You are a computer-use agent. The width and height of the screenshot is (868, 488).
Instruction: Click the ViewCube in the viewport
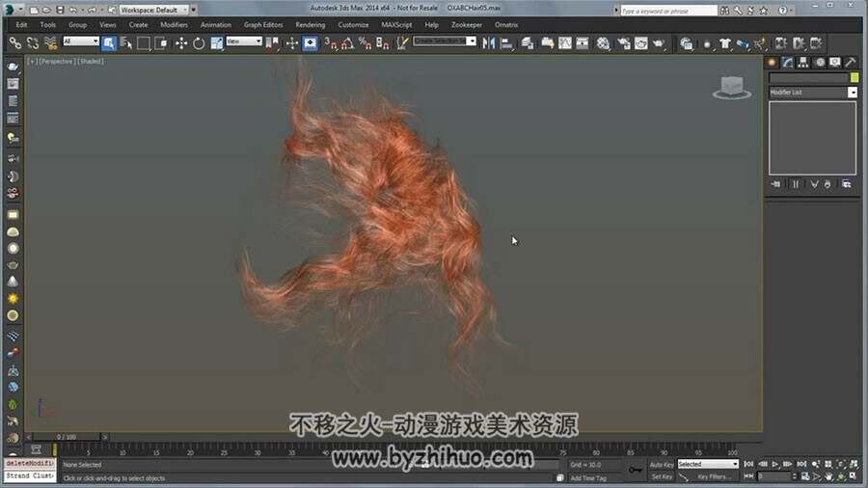point(732,88)
